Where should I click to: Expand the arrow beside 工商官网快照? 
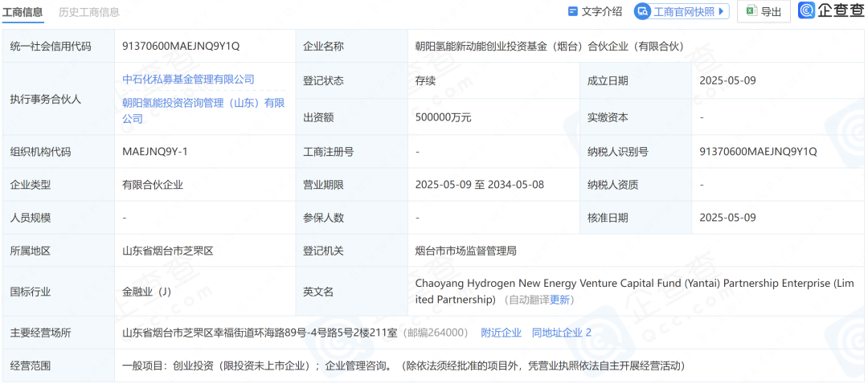[x=721, y=11]
